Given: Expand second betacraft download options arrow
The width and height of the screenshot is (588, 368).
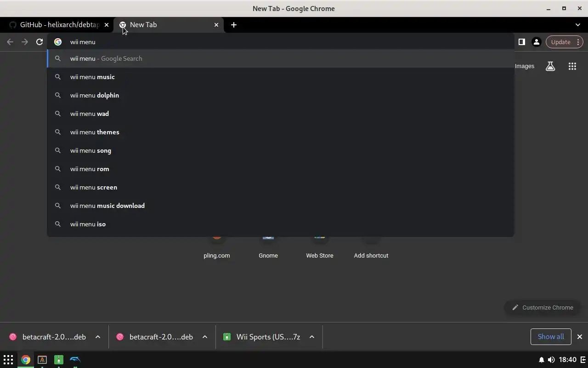Looking at the screenshot, I should pos(205,337).
